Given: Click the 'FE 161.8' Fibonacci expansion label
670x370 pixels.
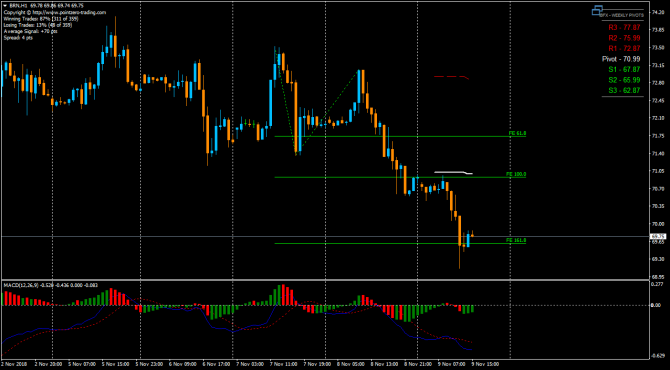Looking at the screenshot, I should click(x=516, y=241).
